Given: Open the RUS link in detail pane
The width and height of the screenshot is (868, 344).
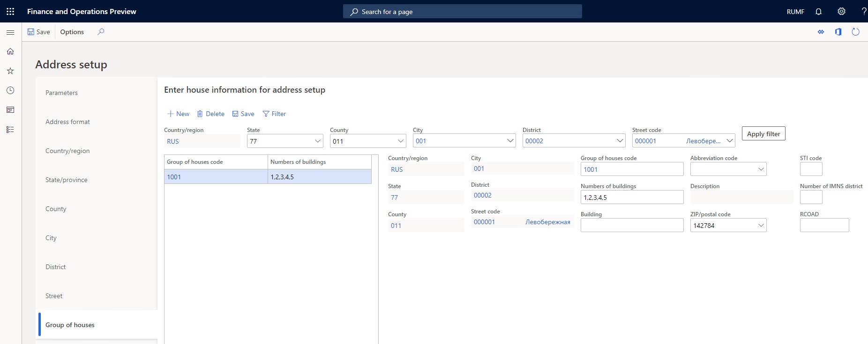Looking at the screenshot, I should [x=397, y=169].
